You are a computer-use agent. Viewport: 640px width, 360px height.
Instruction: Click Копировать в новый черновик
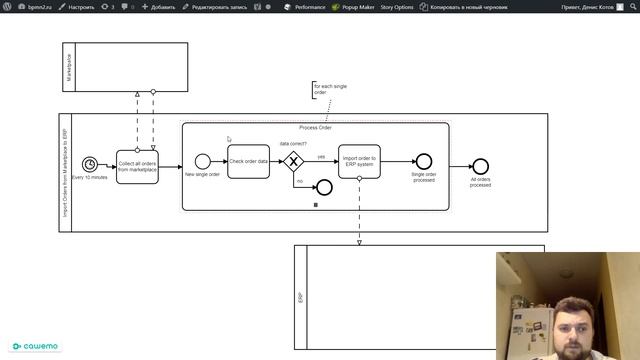464,7
